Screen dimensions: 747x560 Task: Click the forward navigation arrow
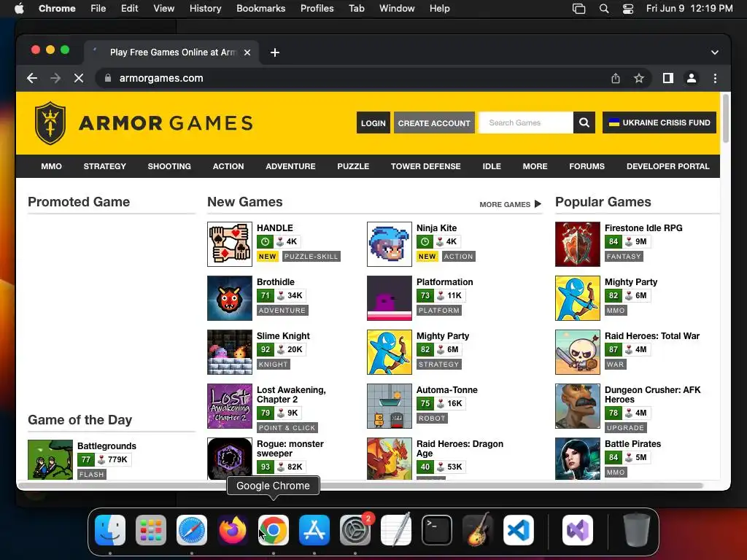(55, 78)
